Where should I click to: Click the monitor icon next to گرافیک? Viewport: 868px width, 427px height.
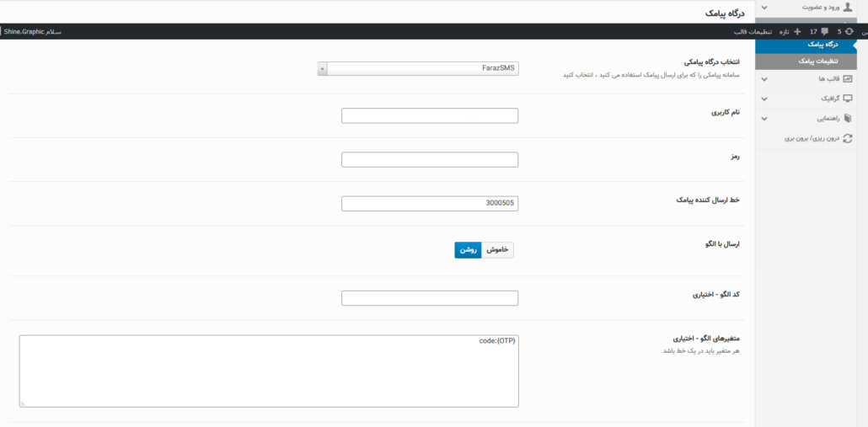848,99
